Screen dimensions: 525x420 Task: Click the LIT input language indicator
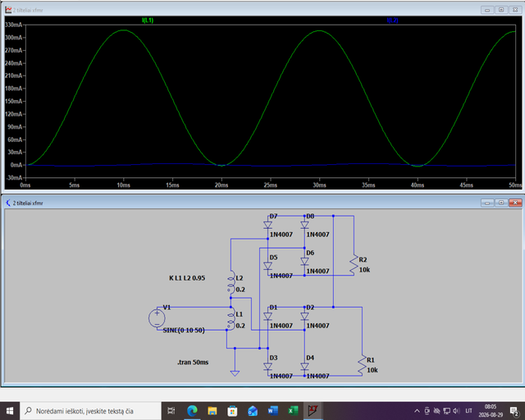pos(468,411)
